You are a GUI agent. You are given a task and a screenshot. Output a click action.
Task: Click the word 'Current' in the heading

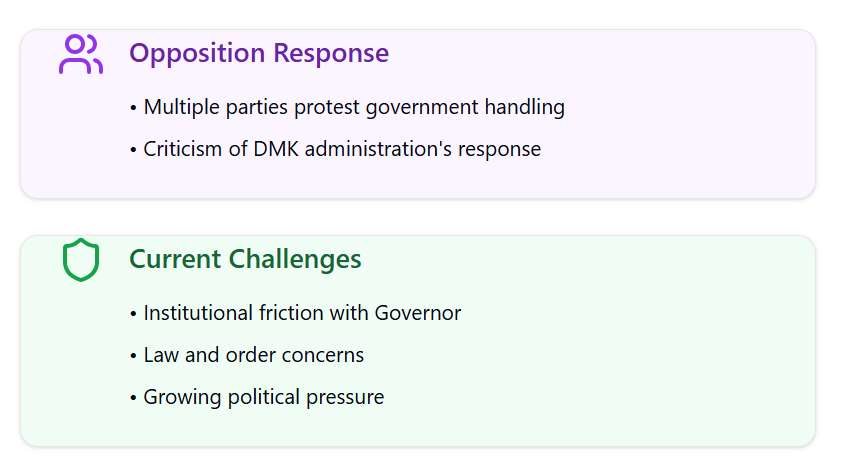(x=175, y=259)
